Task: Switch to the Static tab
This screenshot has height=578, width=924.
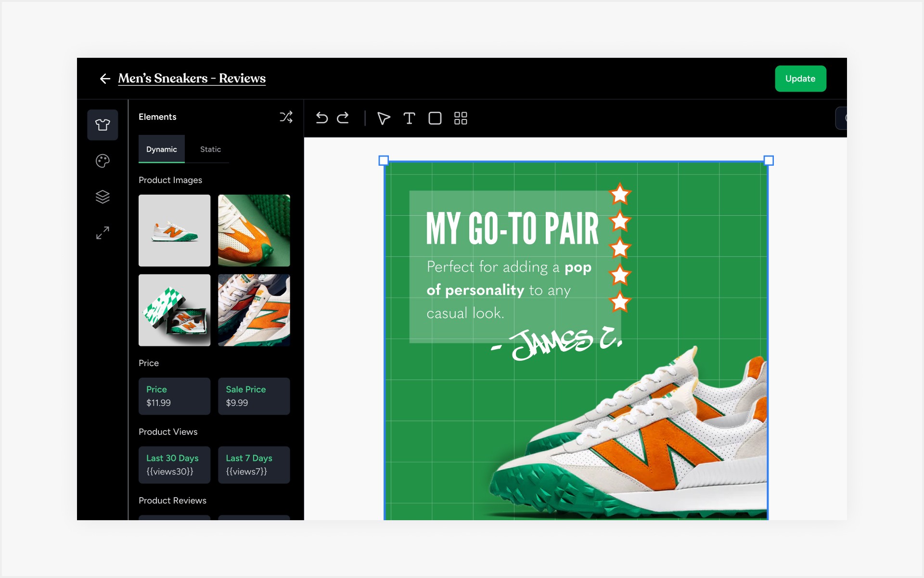Action: coord(210,149)
